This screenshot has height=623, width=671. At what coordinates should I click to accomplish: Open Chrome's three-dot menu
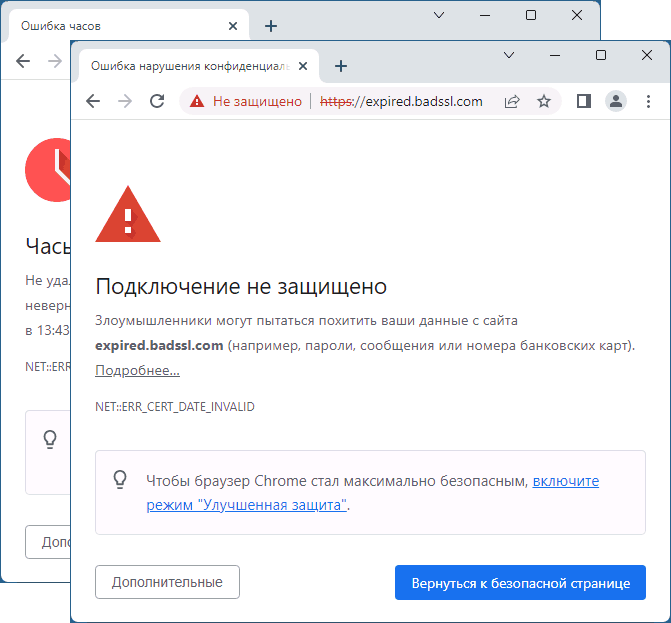(x=648, y=101)
